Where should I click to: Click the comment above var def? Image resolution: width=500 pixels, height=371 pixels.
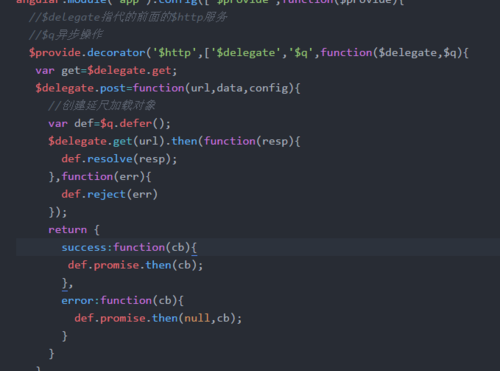click(x=102, y=106)
